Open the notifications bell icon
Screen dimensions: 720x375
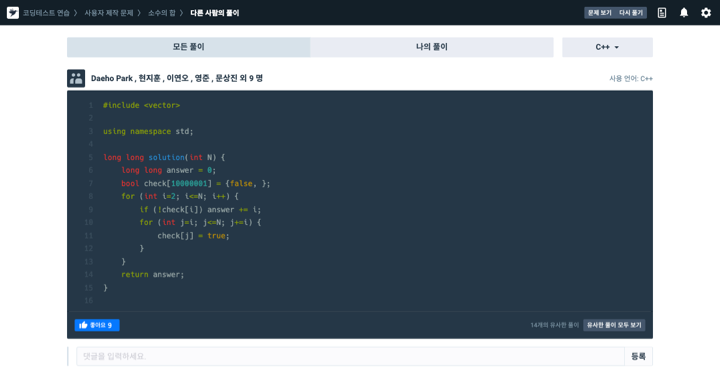pos(684,13)
